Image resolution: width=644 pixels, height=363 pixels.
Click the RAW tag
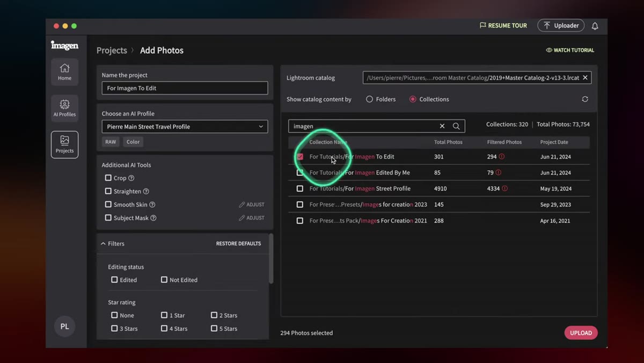pos(111,142)
